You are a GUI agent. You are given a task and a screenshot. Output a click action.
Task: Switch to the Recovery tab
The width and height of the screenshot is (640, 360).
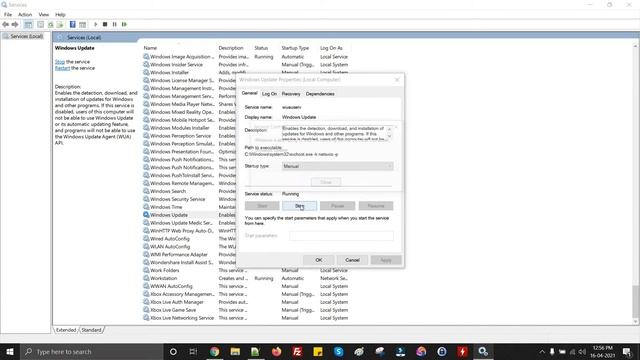(291, 94)
